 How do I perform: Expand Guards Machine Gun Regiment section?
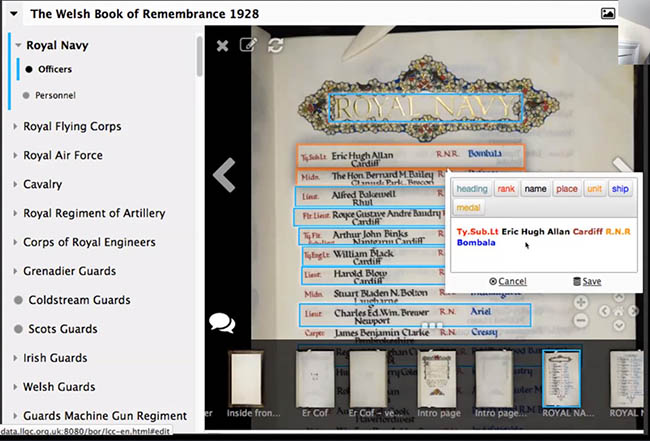pyautogui.click(x=15, y=415)
